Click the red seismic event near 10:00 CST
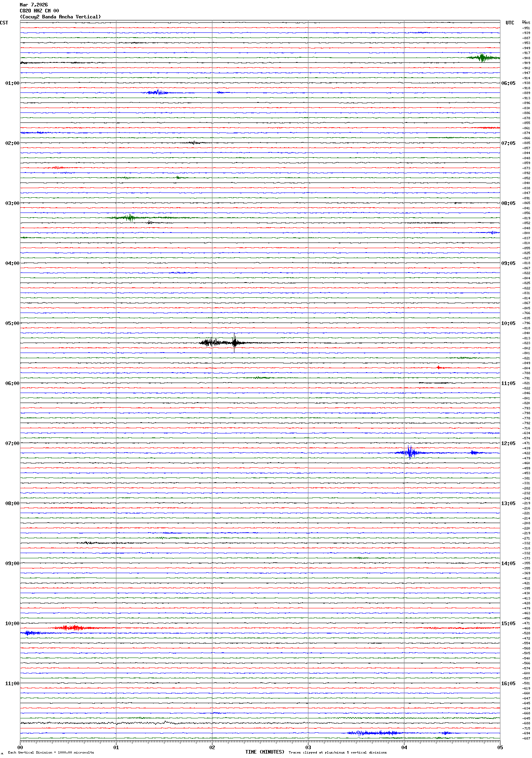Viewport: 532px width, 758px height. point(72,628)
